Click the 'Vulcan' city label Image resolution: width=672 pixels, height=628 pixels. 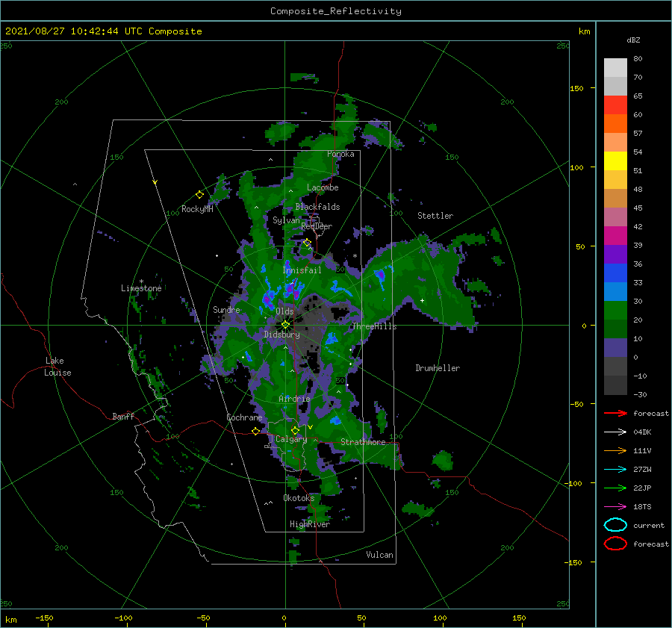click(379, 555)
